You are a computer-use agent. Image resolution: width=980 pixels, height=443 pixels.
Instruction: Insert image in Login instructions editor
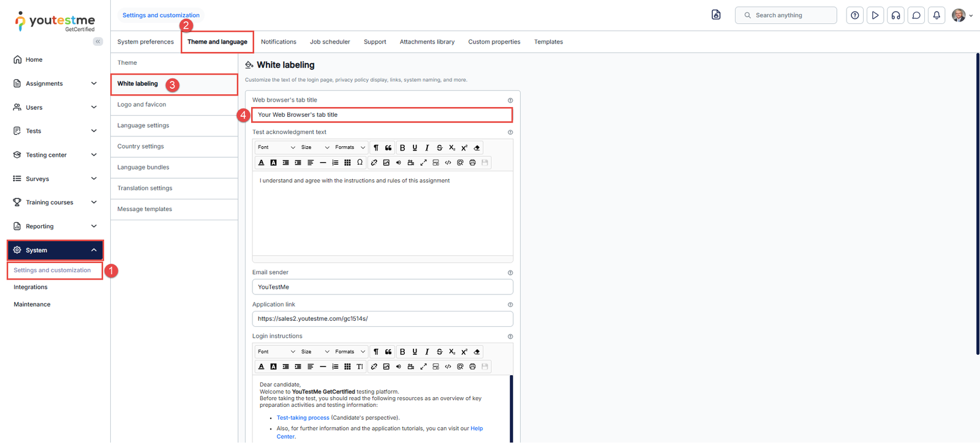[x=386, y=367]
